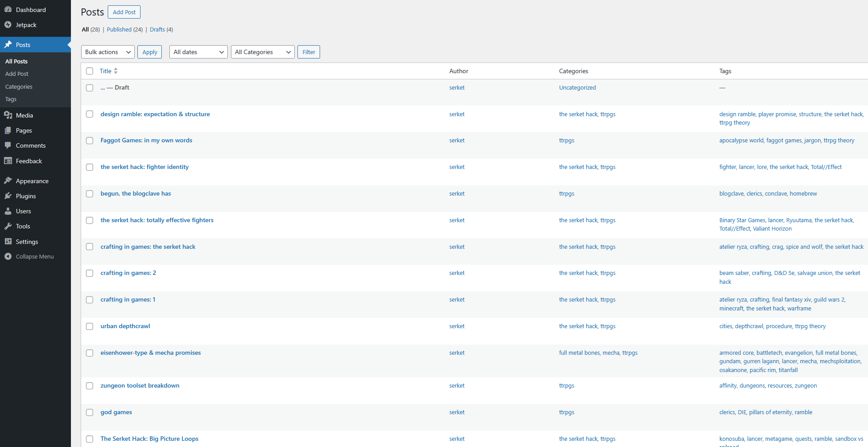
Task: Click the full metal bones category link
Action: tap(579, 353)
